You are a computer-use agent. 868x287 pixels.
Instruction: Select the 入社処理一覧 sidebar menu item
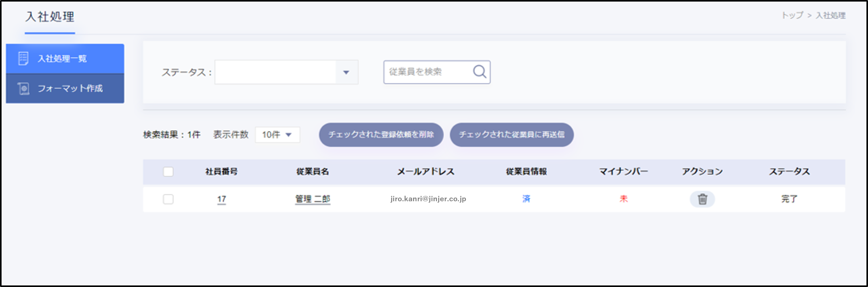(x=62, y=58)
